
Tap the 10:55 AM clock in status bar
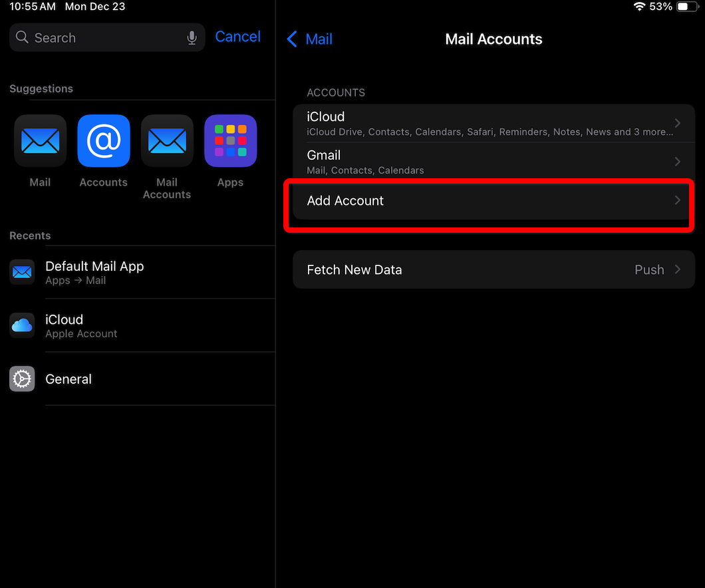click(33, 6)
